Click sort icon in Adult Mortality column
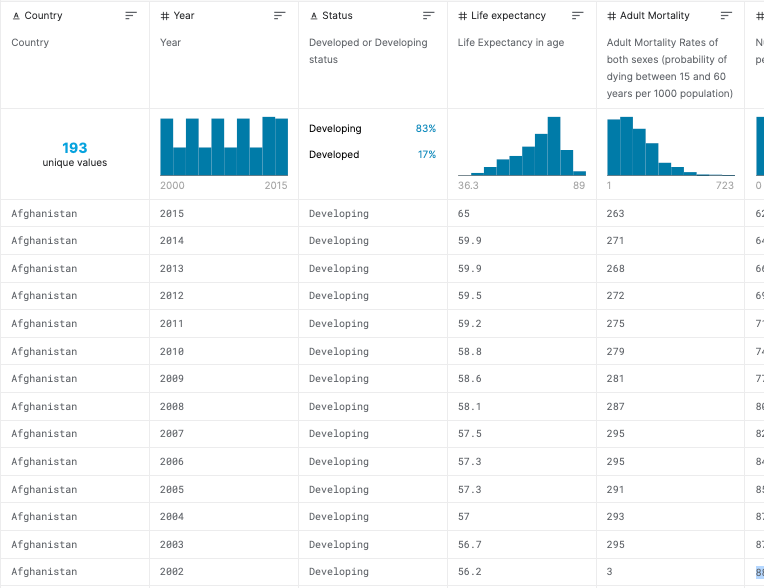 click(x=727, y=16)
